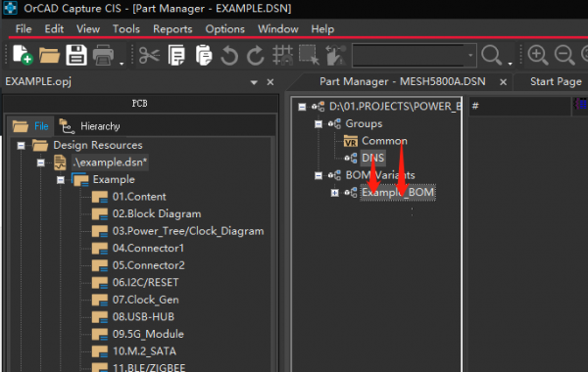Click the # column header
Viewport: 588px width, 372px height.
coord(519,106)
